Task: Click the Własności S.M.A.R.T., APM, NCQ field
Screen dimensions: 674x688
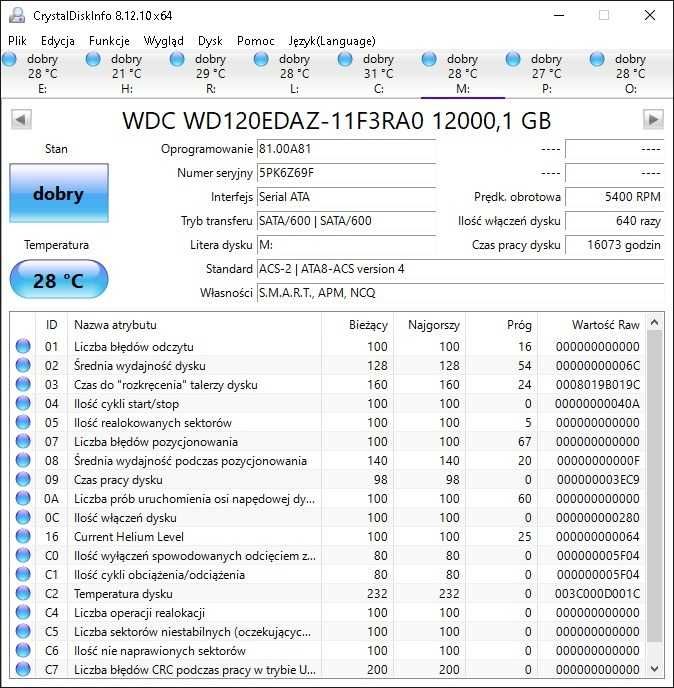Action: tap(460, 293)
